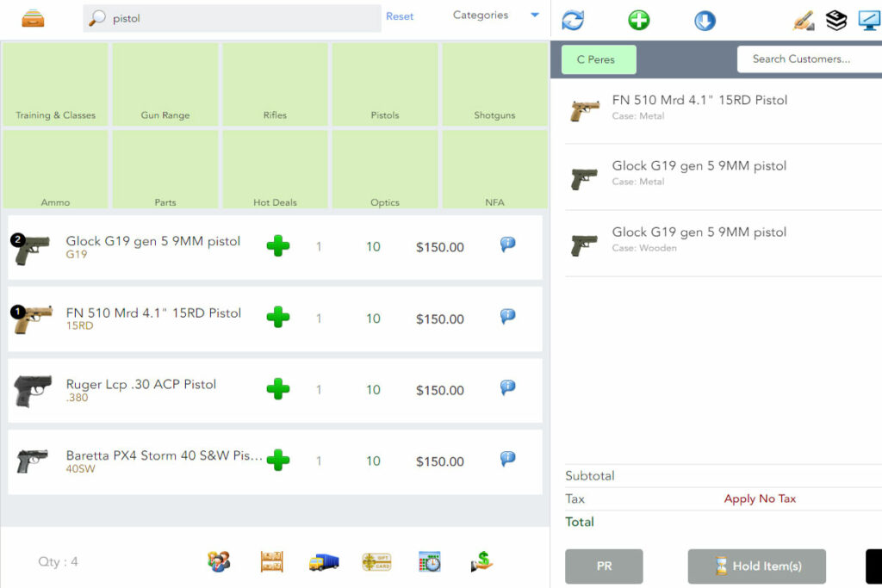
Task: Select FN 510 Mrd cart line item
Action: (x=724, y=111)
